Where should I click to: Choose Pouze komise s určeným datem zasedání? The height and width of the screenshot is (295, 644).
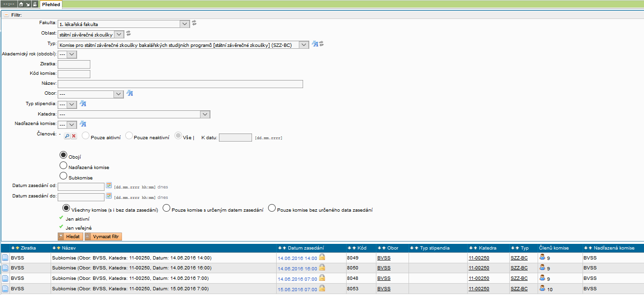(166, 208)
